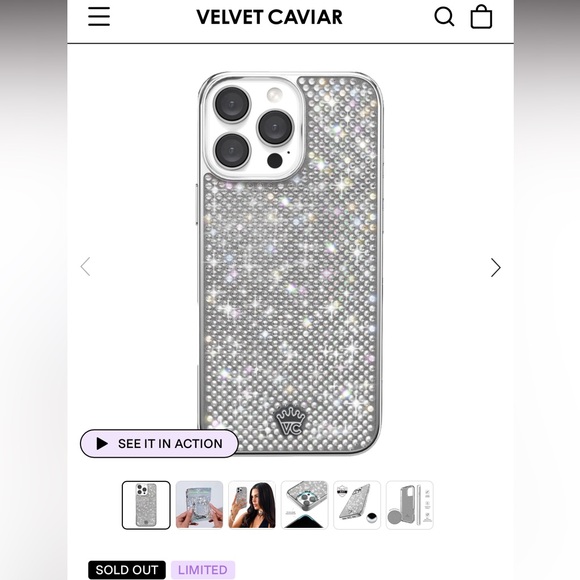Click the Limited tag label
Viewport: 580px width, 580px height.
pos(203,570)
